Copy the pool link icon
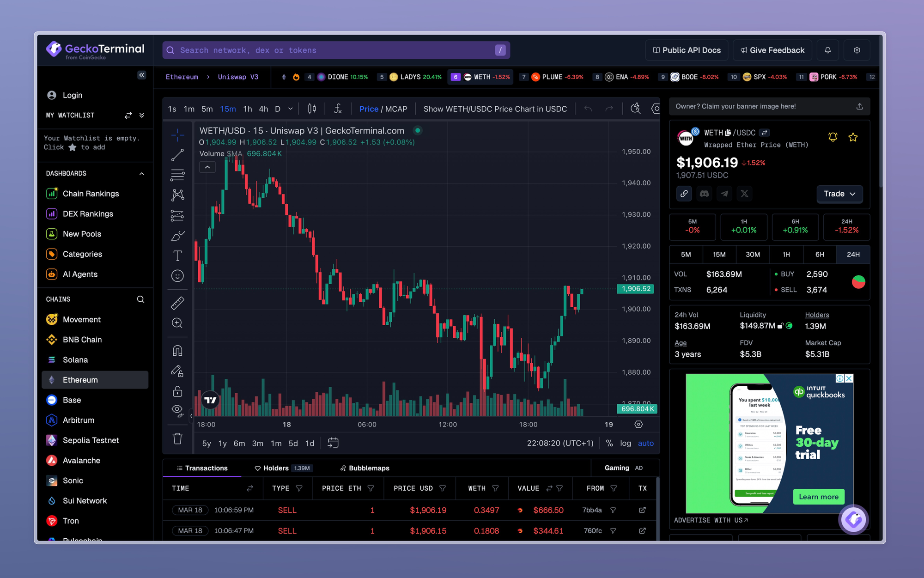924x578 pixels. 684,194
